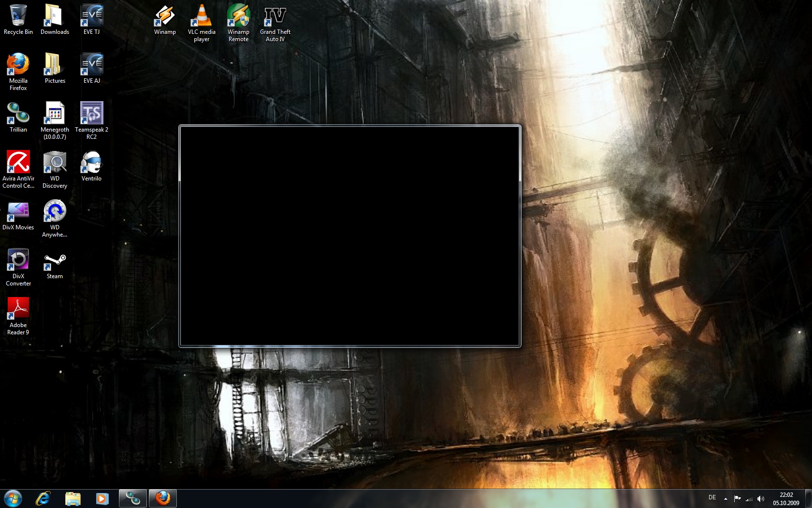
Task: Open Windows Explorer from the taskbar
Action: click(73, 498)
